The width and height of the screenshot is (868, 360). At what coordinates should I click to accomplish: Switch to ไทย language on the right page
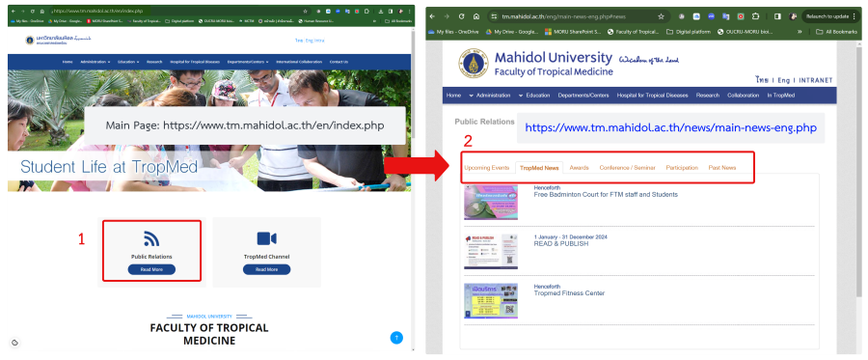[x=762, y=80]
